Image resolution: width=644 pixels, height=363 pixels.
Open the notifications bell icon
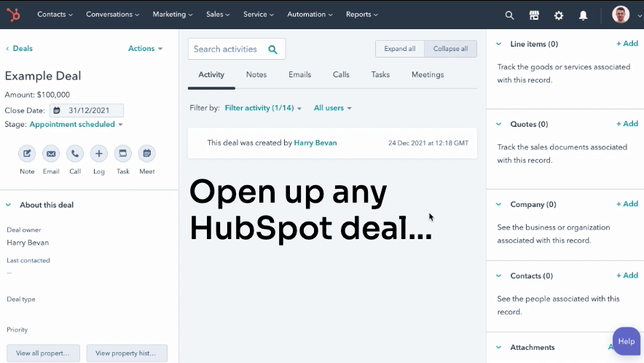[583, 15]
